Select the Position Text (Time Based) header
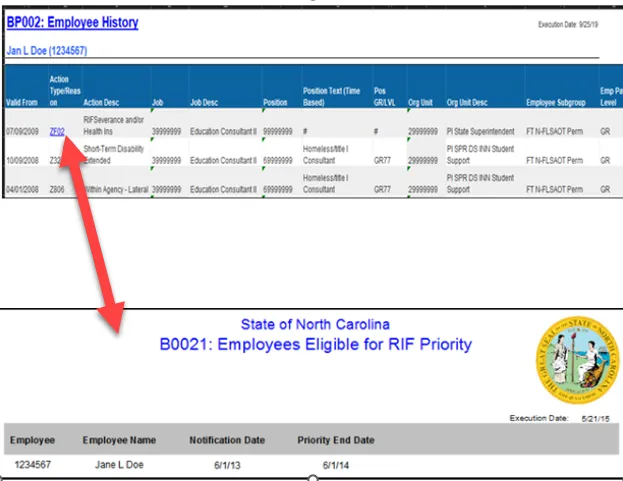Screen dimensions: 623x481 [x=331, y=97]
